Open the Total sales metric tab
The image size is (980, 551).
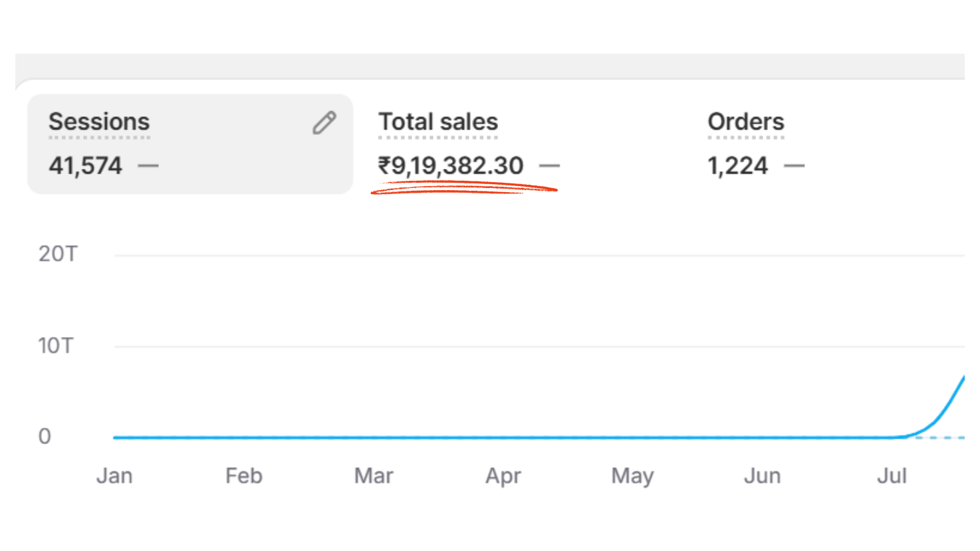pos(438,122)
